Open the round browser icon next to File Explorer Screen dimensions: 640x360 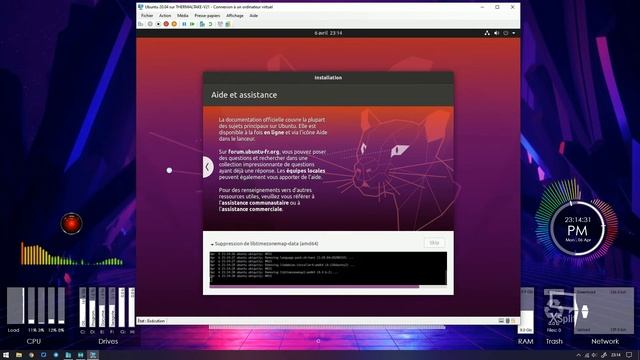(31, 355)
